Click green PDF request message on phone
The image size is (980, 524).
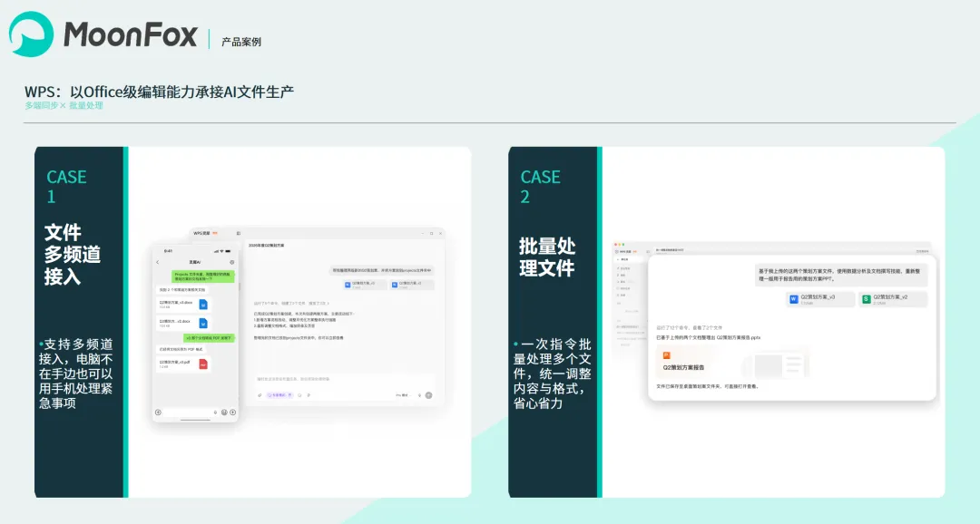click(208, 338)
